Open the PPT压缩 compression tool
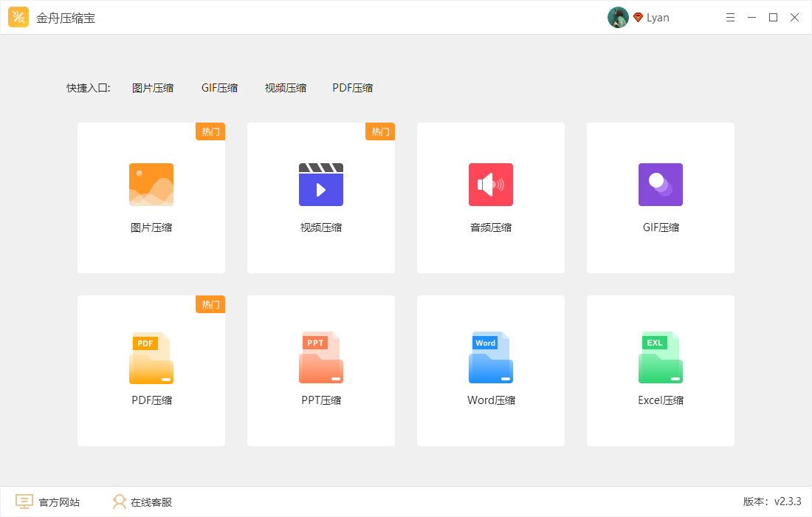This screenshot has width=812, height=517. tap(320, 371)
